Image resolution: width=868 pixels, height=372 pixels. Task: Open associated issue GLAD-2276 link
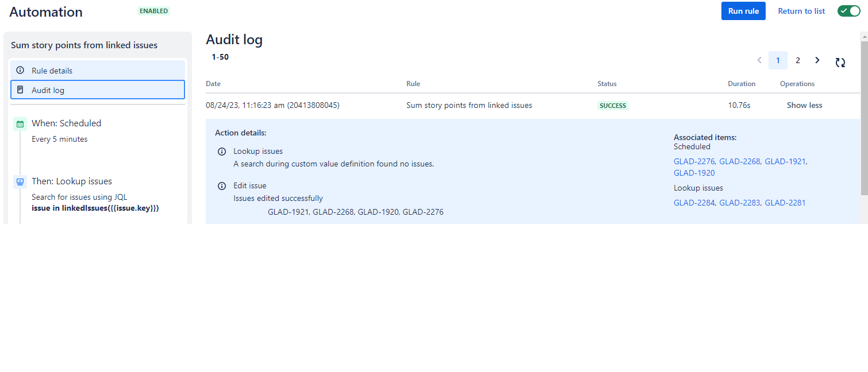[694, 162]
